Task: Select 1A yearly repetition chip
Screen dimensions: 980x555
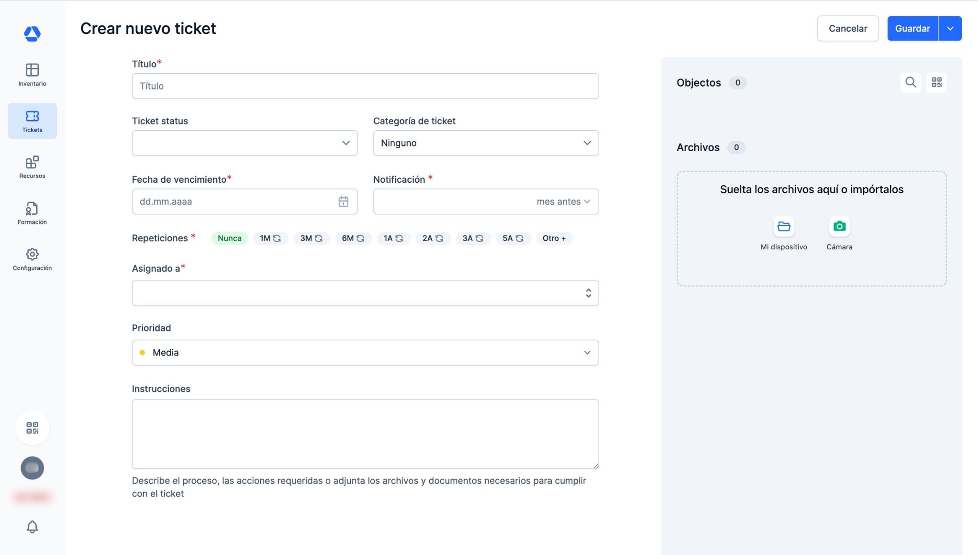Action: click(x=393, y=238)
